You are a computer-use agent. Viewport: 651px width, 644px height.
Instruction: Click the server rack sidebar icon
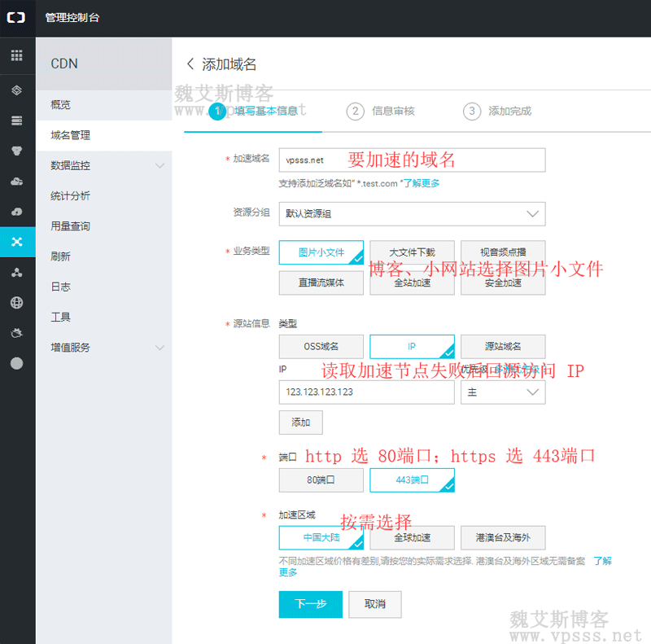click(17, 120)
